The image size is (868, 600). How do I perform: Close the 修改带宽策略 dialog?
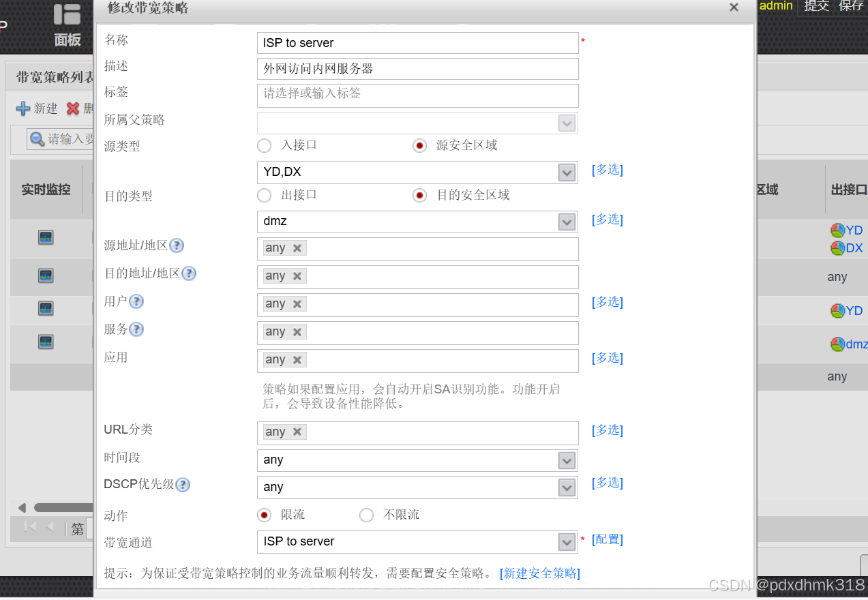tap(734, 7)
